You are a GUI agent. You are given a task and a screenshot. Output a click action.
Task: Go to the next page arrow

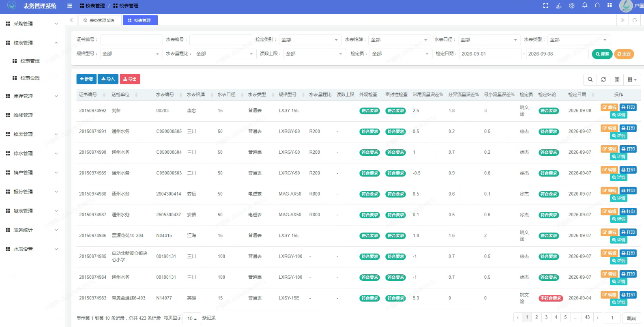[598, 317]
